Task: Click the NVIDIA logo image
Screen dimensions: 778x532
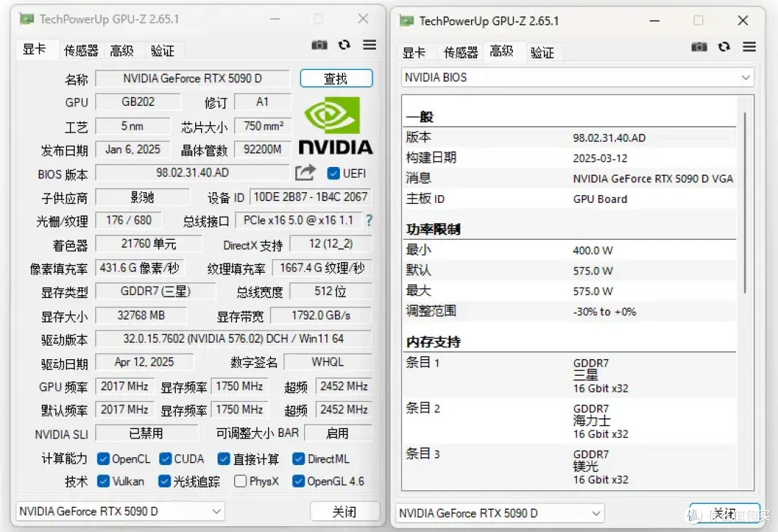Action: [x=336, y=126]
